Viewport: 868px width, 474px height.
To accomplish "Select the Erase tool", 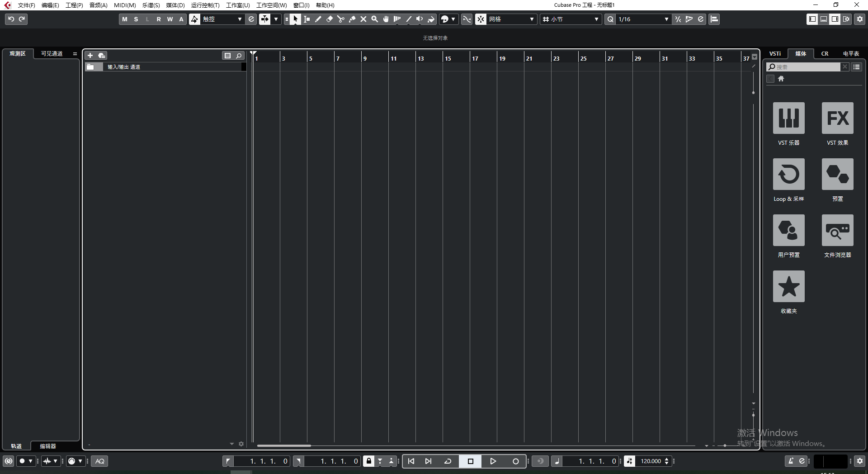I will [x=330, y=19].
